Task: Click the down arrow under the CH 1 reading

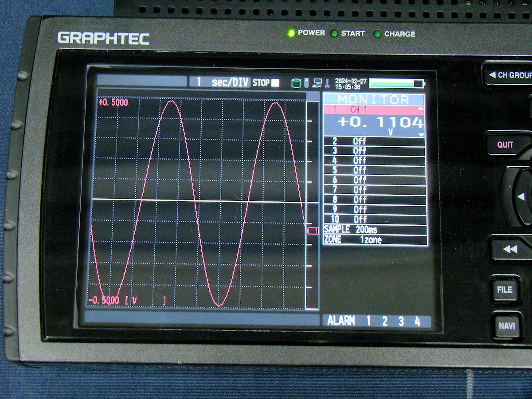Action: pyautogui.click(x=421, y=135)
